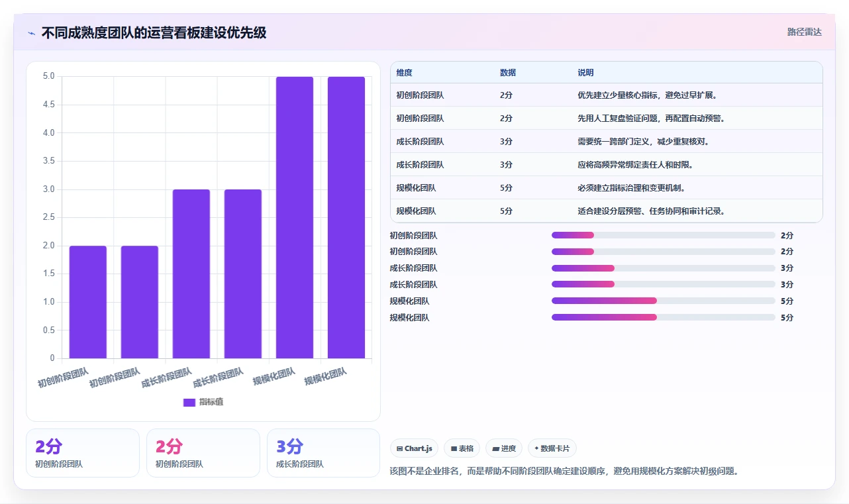849x504 pixels.
Task: Click the purple 2分 data card
Action: click(x=83, y=453)
